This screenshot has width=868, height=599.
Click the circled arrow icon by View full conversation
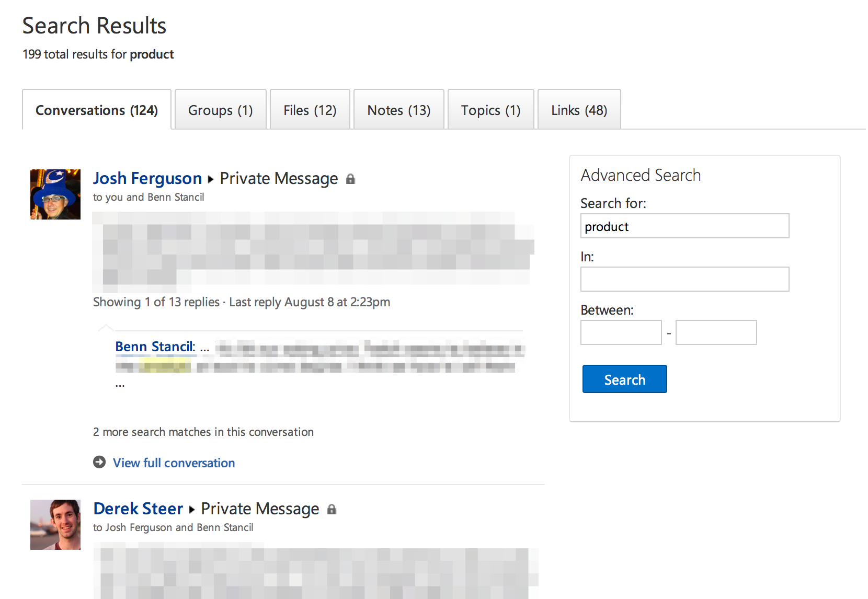(x=99, y=462)
